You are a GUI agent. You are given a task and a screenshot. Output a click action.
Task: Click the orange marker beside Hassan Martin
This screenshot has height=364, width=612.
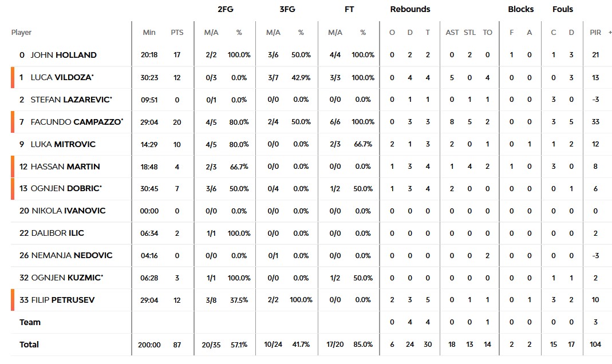coord(12,167)
